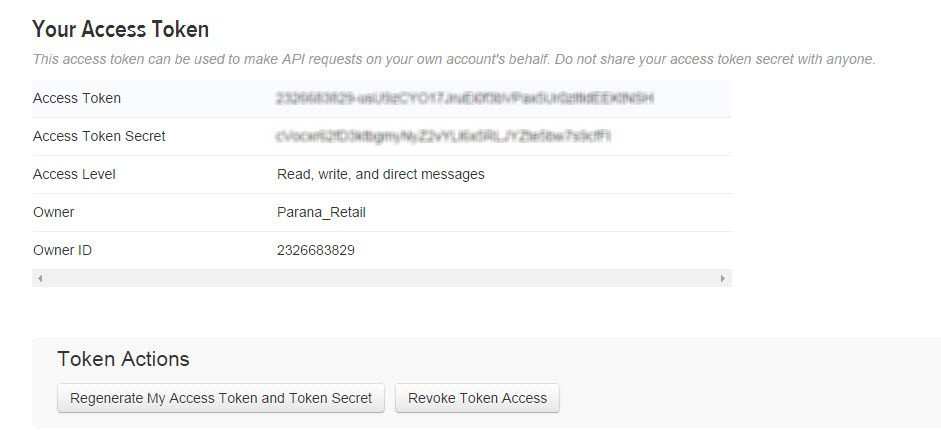
Task: Click the "Your Access Token" heading
Action: 121,29
